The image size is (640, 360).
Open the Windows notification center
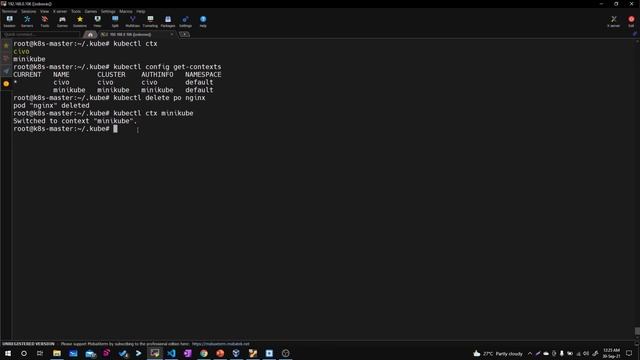(629, 353)
